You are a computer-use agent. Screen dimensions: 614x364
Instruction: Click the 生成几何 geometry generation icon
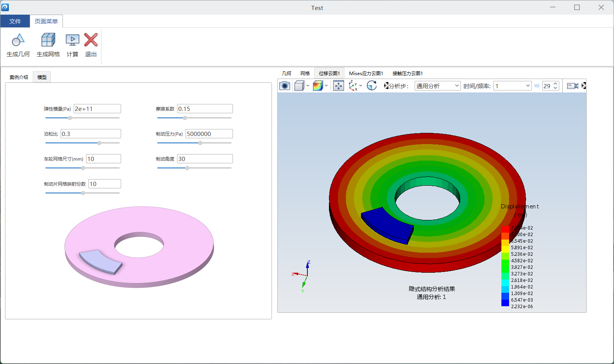18,40
